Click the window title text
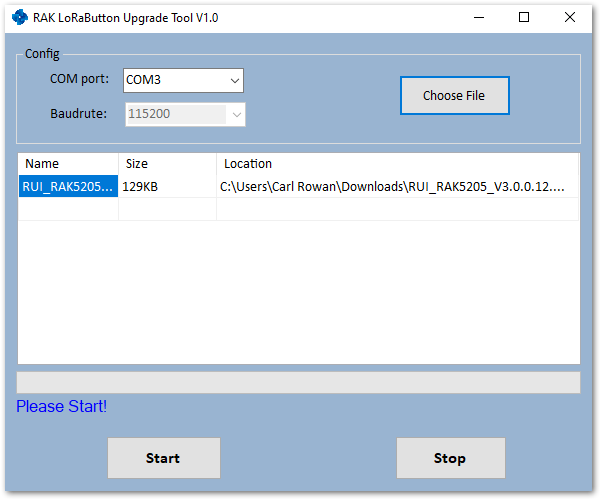 click(126, 18)
